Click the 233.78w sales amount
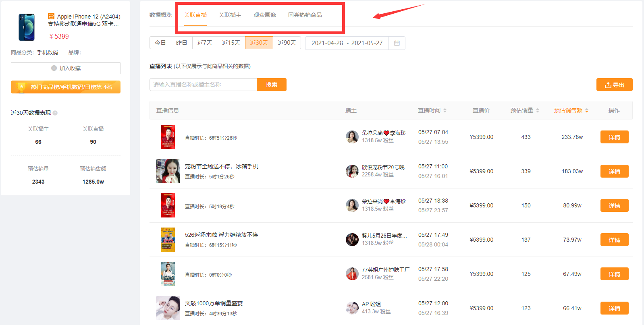Screen dimensions: 644x325 pos(572,137)
